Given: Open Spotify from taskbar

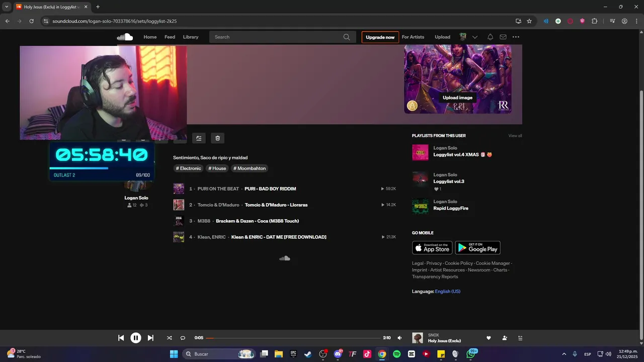Looking at the screenshot, I should coord(396,354).
